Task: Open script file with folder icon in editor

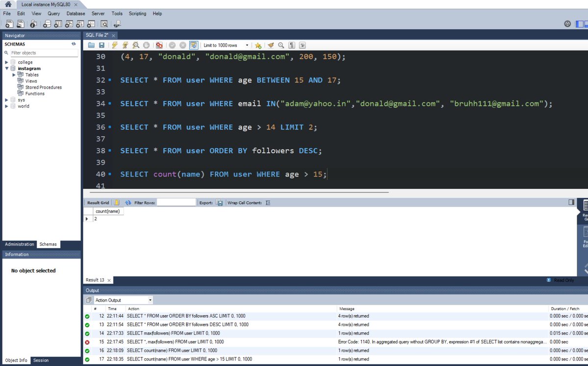Action: point(91,45)
